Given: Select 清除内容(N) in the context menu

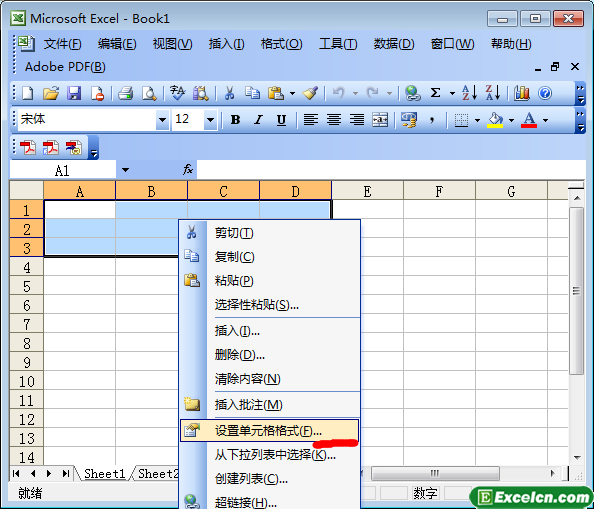Looking at the screenshot, I should (x=269, y=379).
